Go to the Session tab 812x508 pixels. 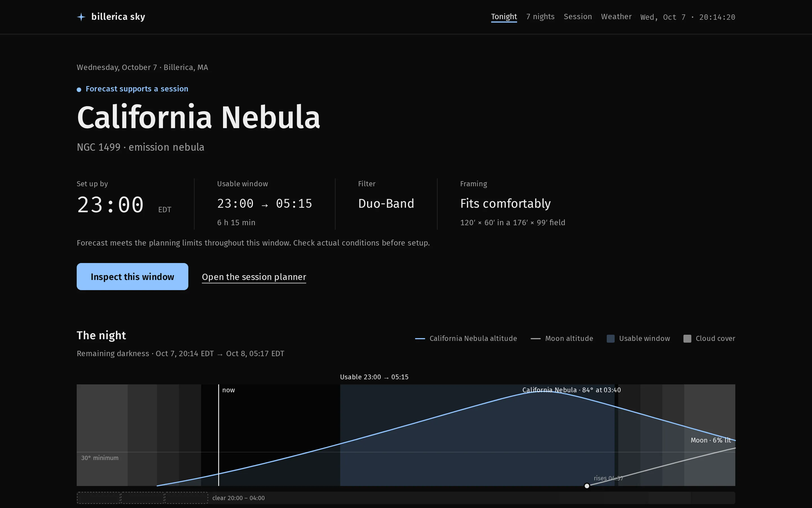tap(577, 17)
